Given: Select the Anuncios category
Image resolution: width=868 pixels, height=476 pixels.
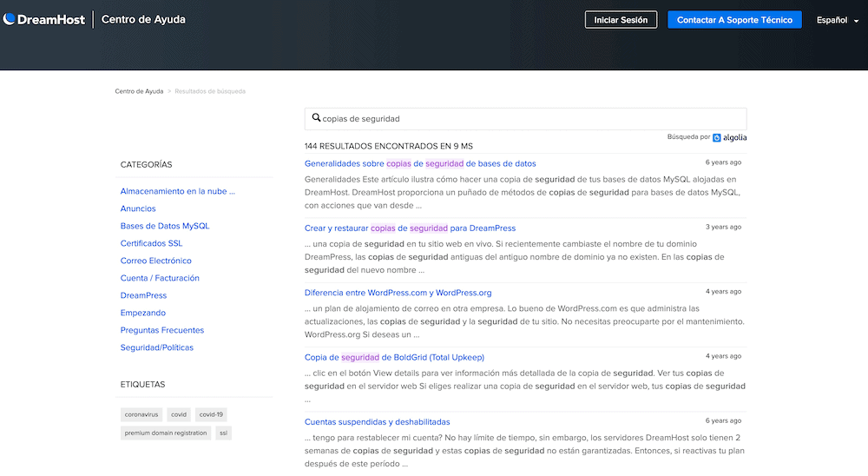Looking at the screenshot, I should pos(138,208).
